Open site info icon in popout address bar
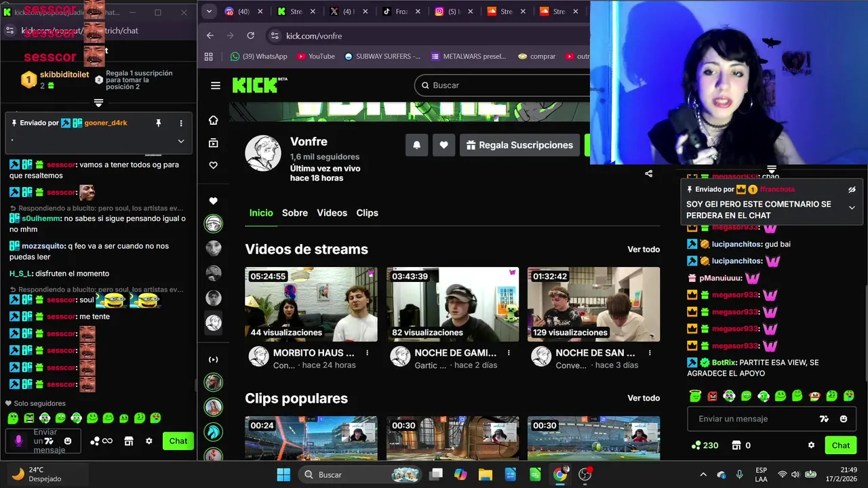 click(9, 30)
